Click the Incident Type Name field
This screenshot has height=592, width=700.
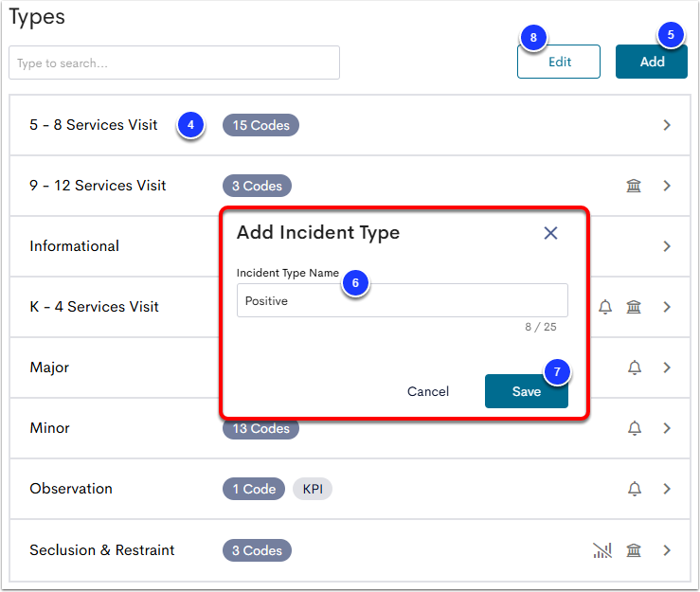[403, 300]
